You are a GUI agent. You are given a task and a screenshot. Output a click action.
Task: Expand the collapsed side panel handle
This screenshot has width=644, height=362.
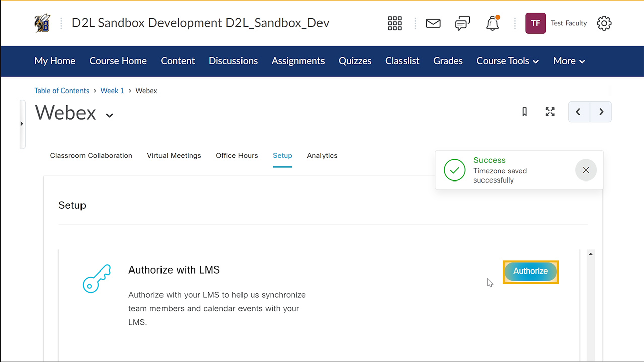[22, 124]
